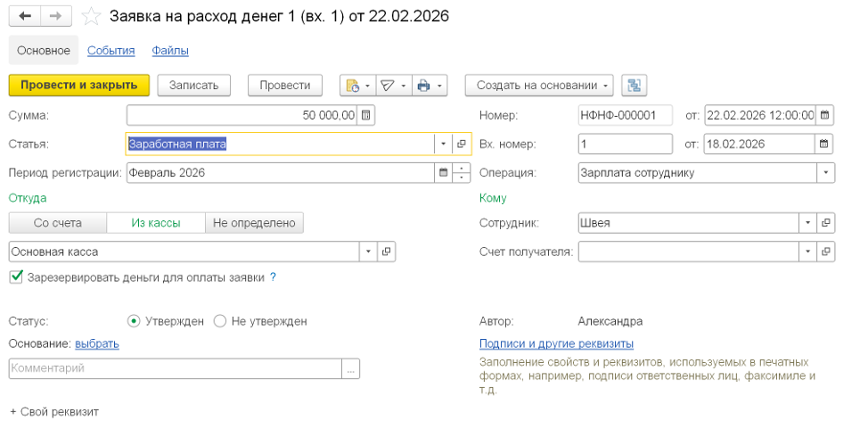The height and width of the screenshot is (429, 868).
Task: Open Сотрудник record with open icon
Action: tap(826, 224)
